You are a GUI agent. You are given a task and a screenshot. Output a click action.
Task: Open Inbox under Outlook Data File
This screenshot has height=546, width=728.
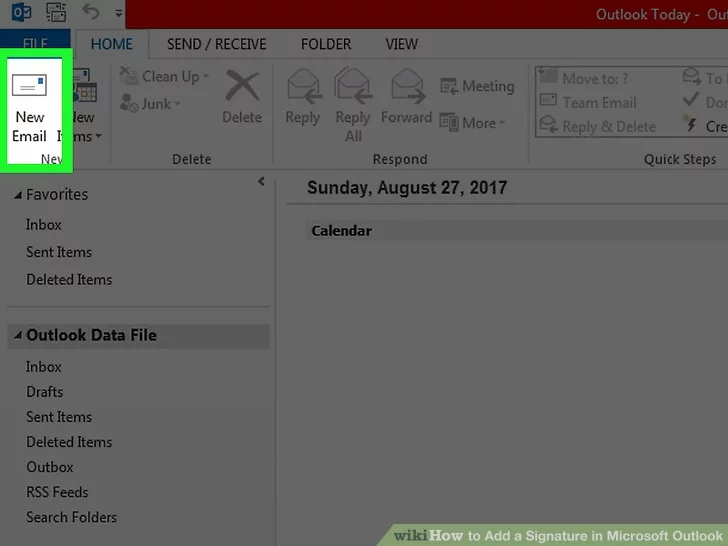pyautogui.click(x=44, y=367)
